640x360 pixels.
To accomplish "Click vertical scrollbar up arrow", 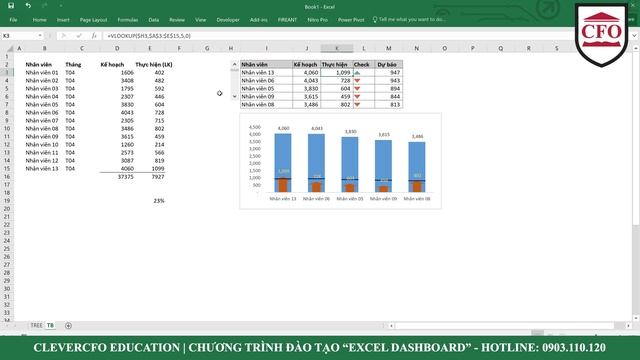I will coord(636,49).
